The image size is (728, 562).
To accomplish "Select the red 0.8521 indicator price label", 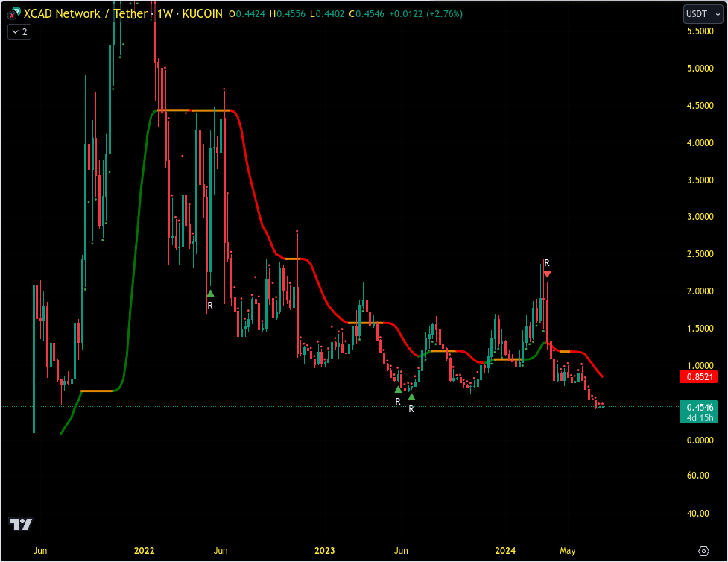I will coord(699,376).
